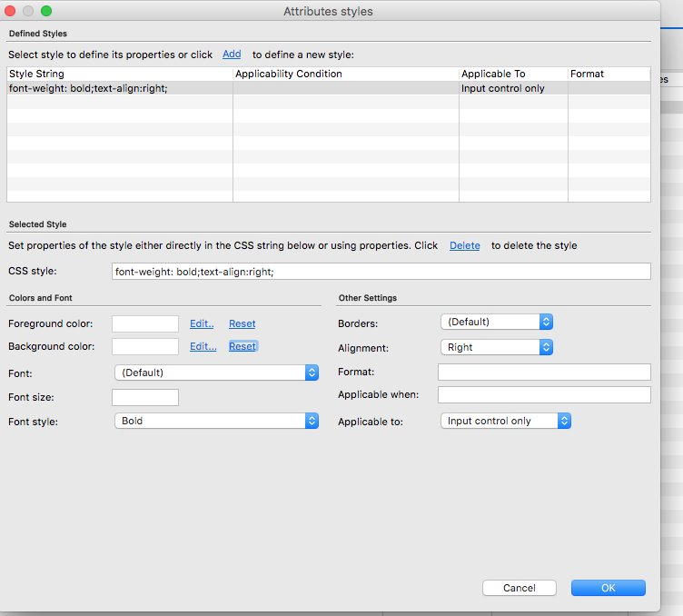
Task: Focus the Format input field
Action: pos(544,372)
